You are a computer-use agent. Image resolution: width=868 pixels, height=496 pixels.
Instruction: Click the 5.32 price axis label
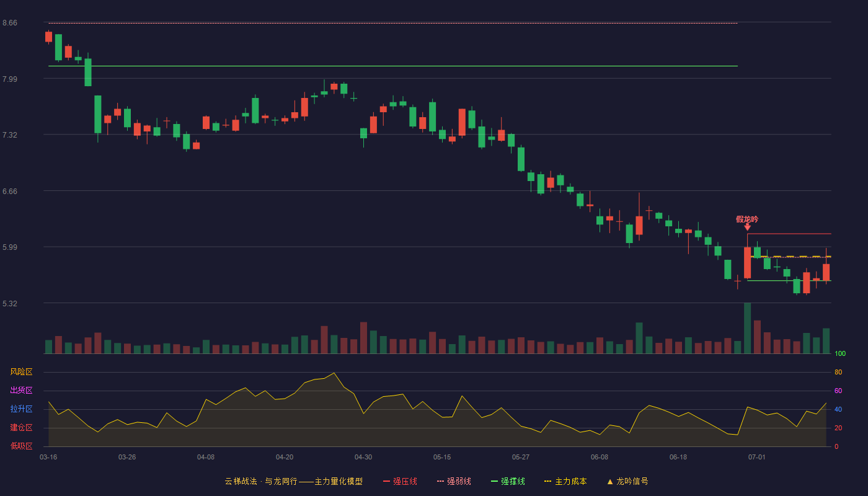tap(10, 304)
